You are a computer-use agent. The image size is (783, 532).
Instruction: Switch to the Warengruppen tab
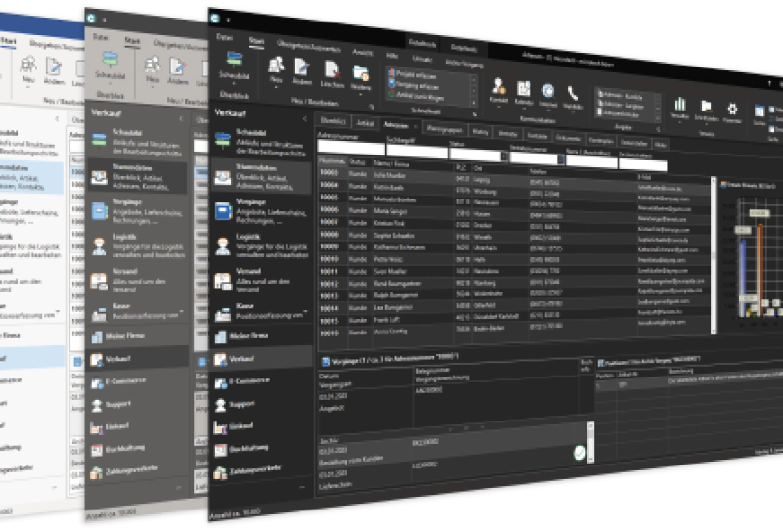pyautogui.click(x=443, y=128)
